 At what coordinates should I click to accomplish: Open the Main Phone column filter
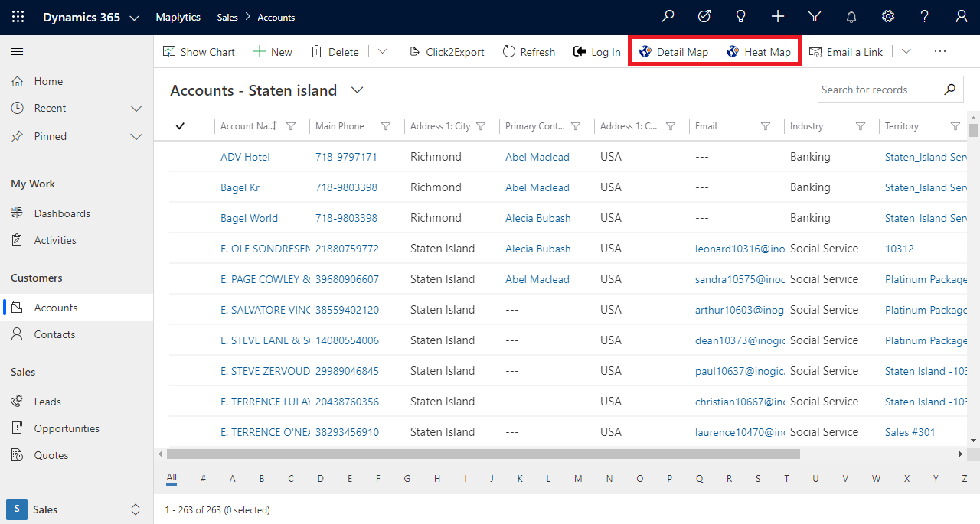386,126
